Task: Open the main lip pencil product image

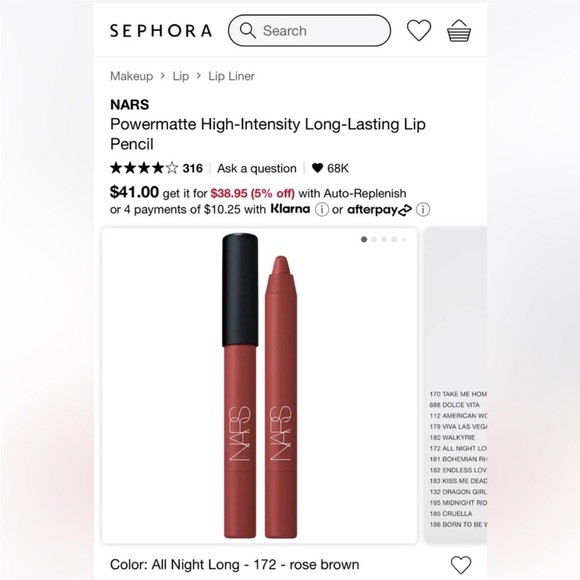Action: 260,386
